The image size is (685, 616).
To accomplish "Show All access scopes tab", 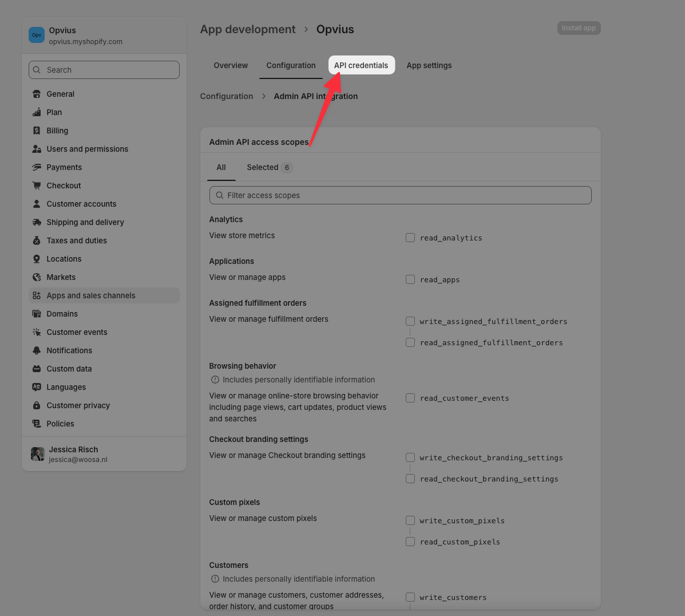I will 221,167.
